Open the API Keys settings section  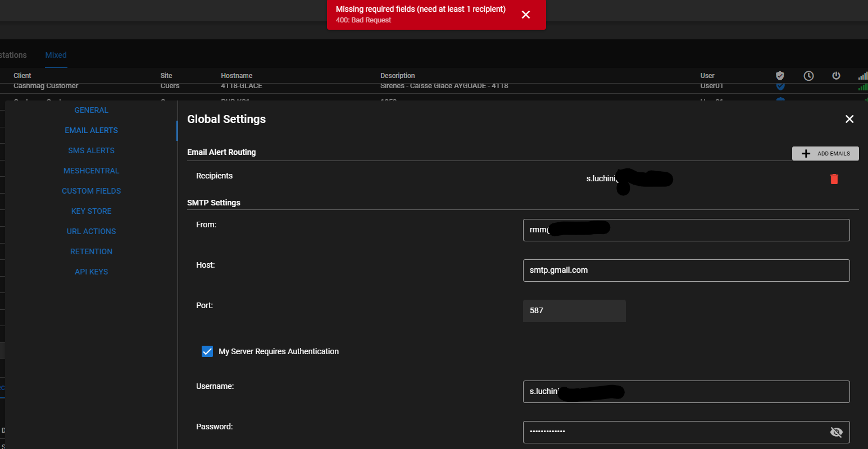pyautogui.click(x=91, y=271)
